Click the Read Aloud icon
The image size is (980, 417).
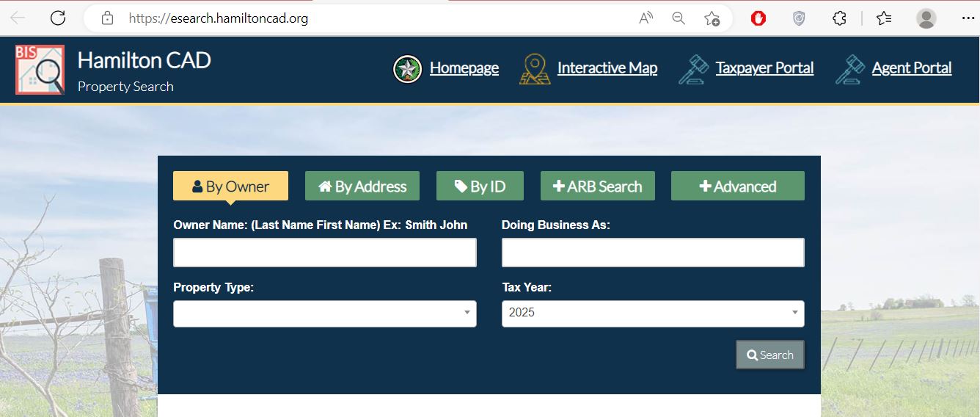pyautogui.click(x=646, y=18)
